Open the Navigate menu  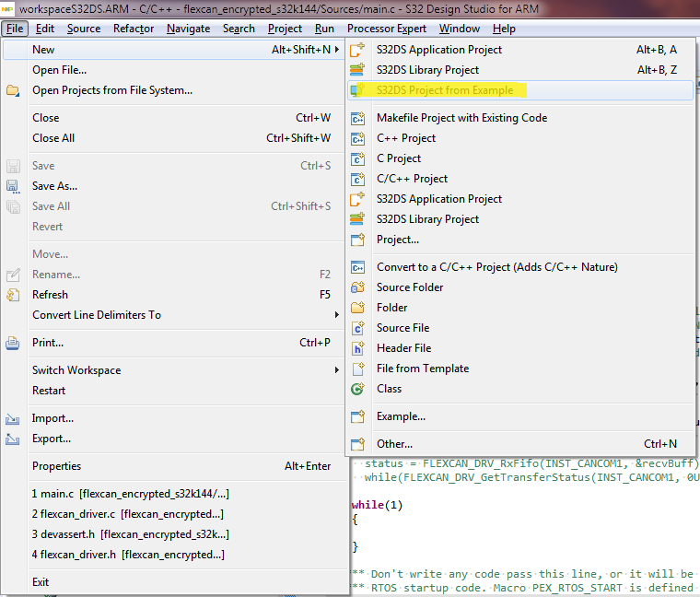[x=189, y=29]
